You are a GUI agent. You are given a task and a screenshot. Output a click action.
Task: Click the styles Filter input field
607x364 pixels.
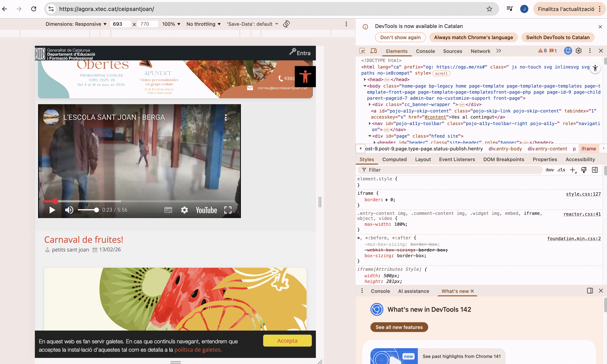pyautogui.click(x=451, y=170)
